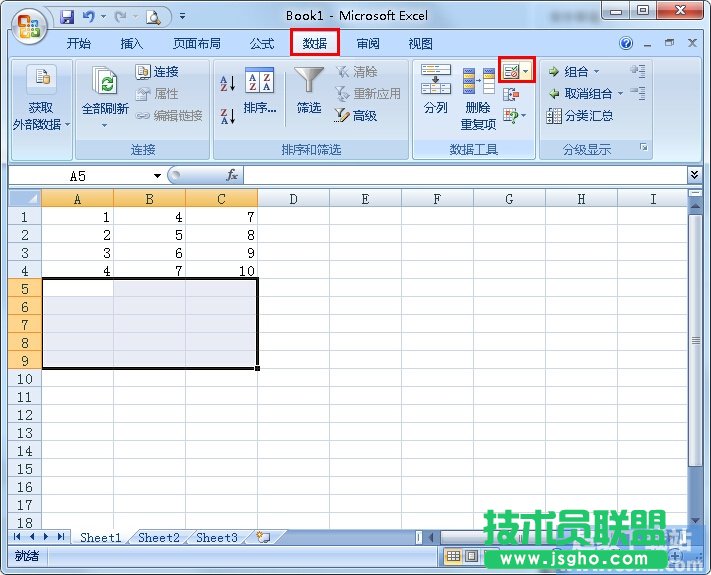Click Advanced filter

(356, 116)
